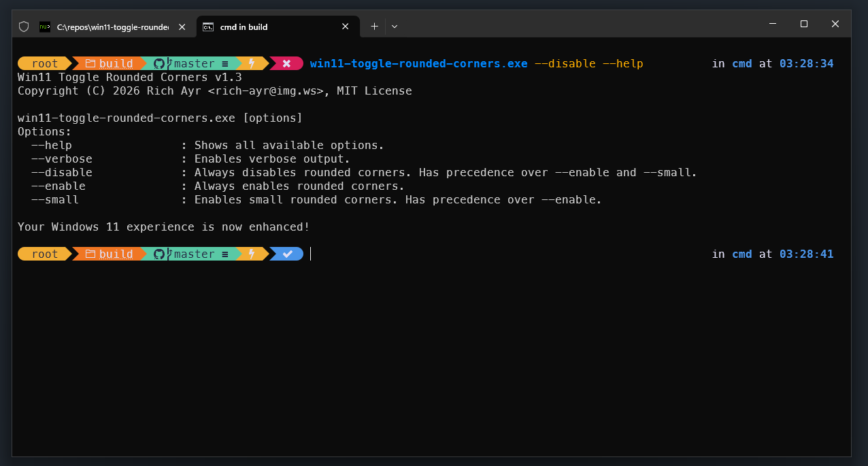Click the cmd icon on the second tab
This screenshot has width=868, height=466.
click(208, 27)
